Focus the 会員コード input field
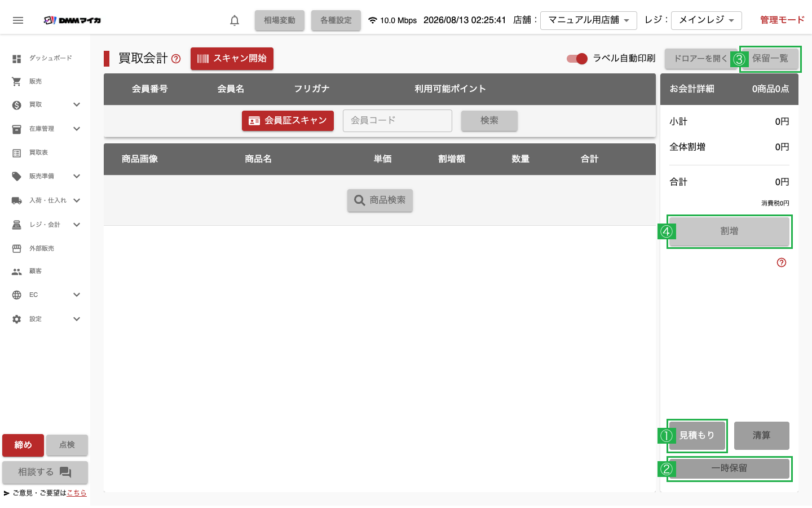Screen dimensions: 812x508 coord(398,121)
